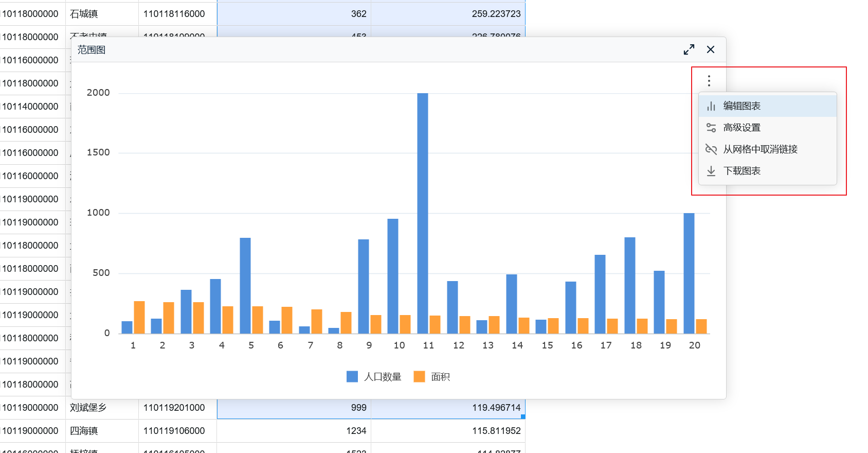Click the orange 面积 legend swatch
Image resolution: width=868 pixels, height=453 pixels.
[420, 377]
